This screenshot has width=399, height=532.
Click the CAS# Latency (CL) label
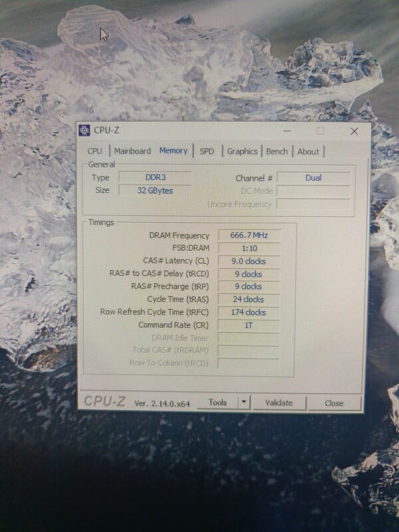[x=176, y=261]
